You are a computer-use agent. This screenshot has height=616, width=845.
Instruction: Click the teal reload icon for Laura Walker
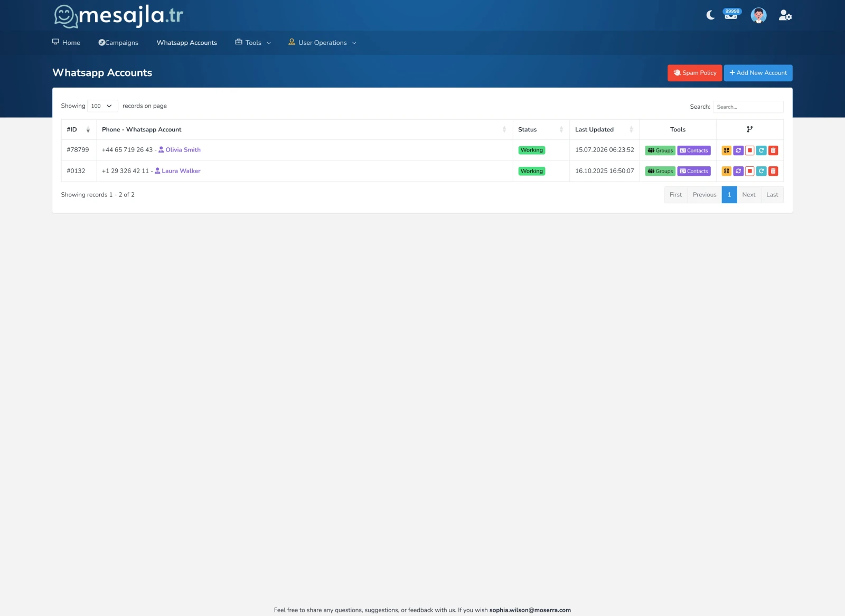coord(762,171)
